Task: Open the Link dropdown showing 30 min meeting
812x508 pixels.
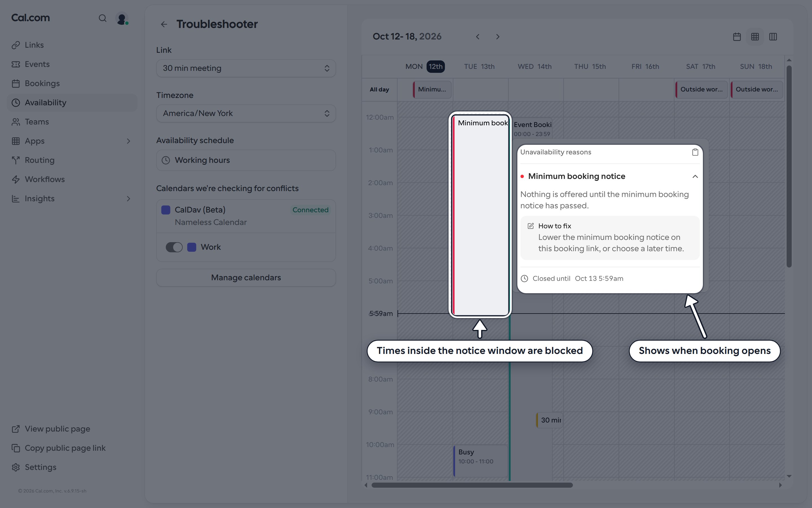Action: [x=246, y=68]
